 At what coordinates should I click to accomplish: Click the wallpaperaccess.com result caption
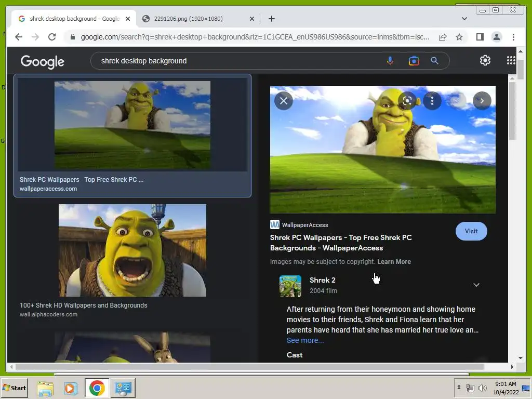click(48, 189)
